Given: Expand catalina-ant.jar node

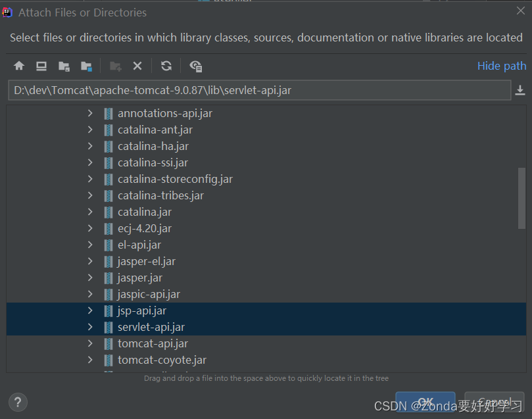Looking at the screenshot, I should 90,130.
